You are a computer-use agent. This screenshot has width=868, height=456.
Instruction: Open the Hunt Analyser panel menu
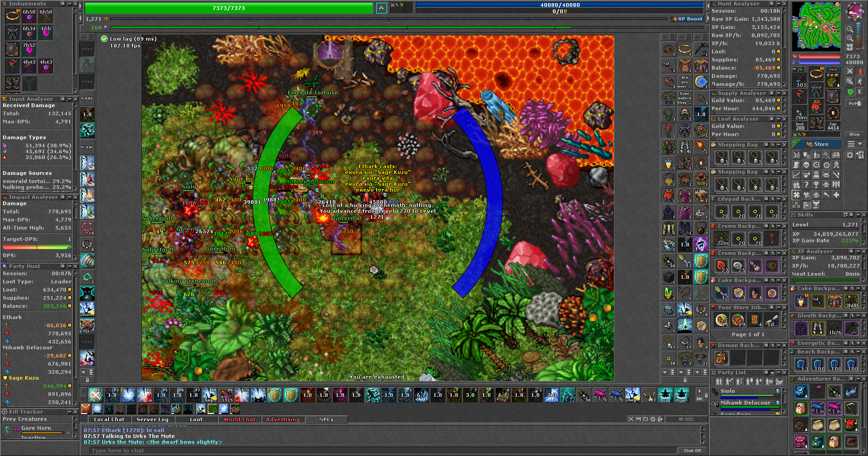[772, 4]
